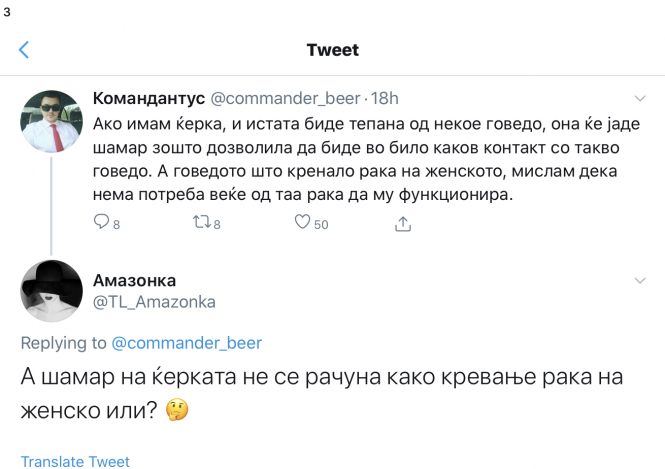The height and width of the screenshot is (469, 665).
Task: Click the like count of 50
Action: click(321, 224)
